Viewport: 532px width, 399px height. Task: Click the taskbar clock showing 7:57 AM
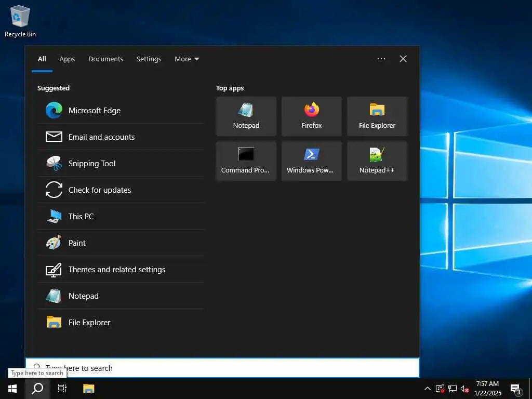[487, 389]
